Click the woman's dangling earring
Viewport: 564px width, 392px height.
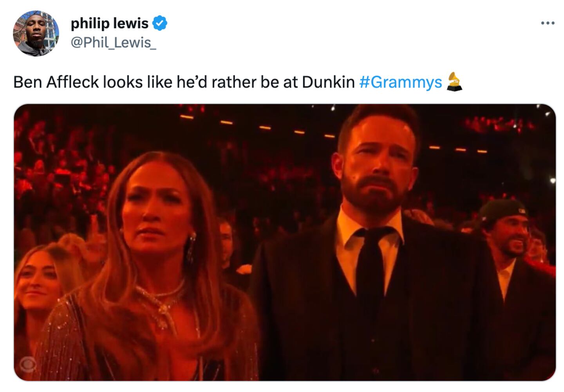pyautogui.click(x=192, y=246)
